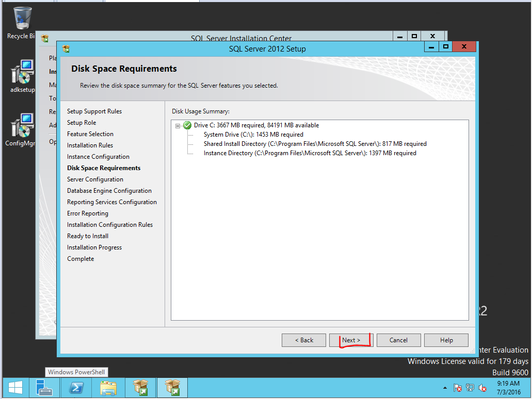The image size is (532, 399).
Task: Minimize the SQL Server Installation Center window
Action: coord(400,36)
